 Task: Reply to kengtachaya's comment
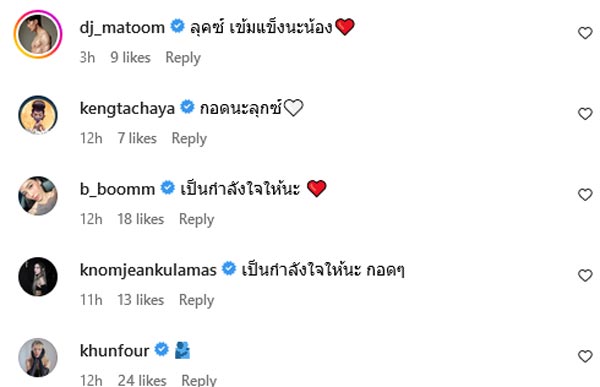tap(189, 139)
